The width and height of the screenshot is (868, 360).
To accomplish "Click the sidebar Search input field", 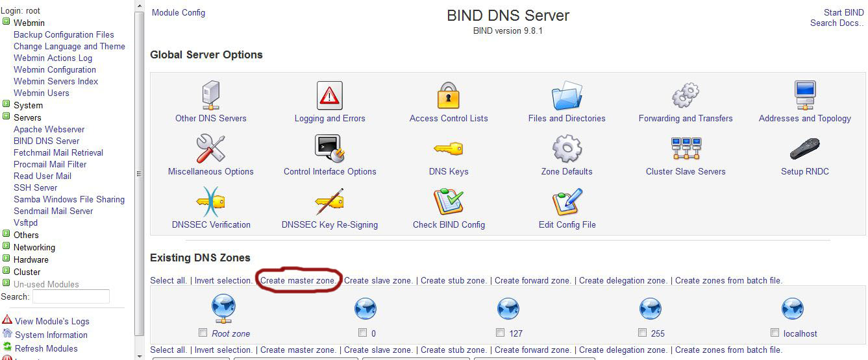I will click(x=71, y=296).
